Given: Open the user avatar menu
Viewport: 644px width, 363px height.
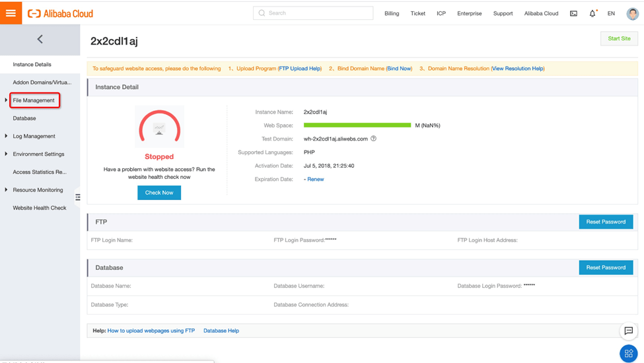Looking at the screenshot, I should 632,13.
